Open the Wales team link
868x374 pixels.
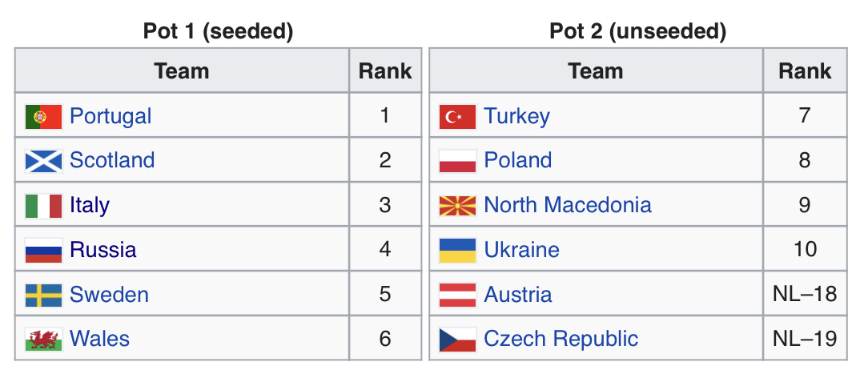coord(99,339)
